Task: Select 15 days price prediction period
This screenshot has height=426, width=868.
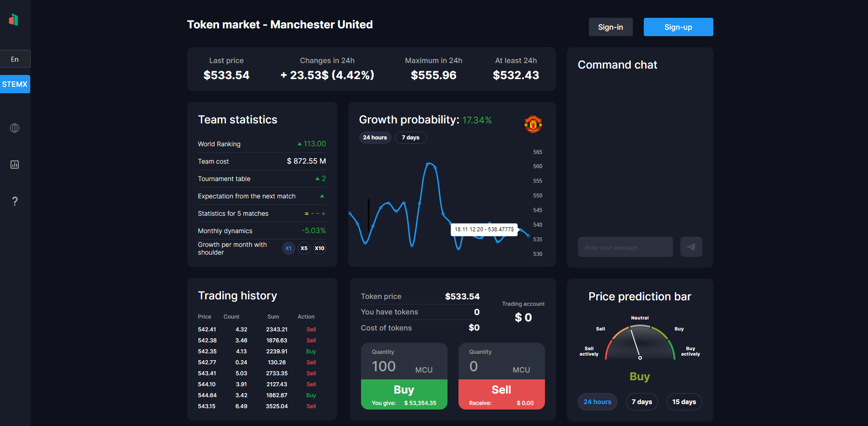Action: click(x=684, y=402)
